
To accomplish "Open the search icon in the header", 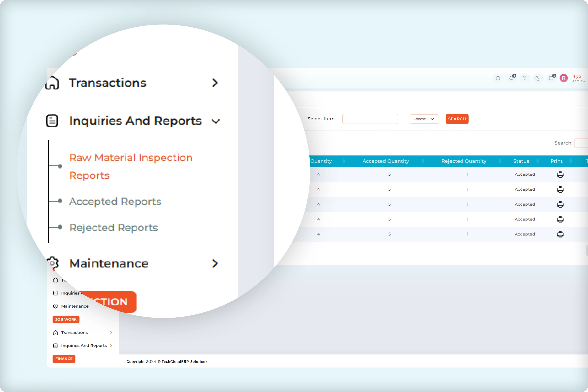I will pyautogui.click(x=498, y=78).
